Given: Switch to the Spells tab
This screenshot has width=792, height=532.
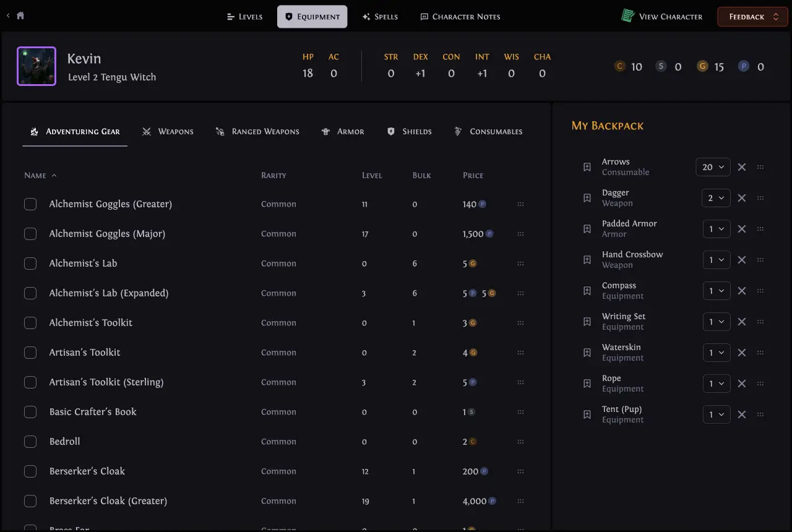Looking at the screenshot, I should pyautogui.click(x=380, y=17).
